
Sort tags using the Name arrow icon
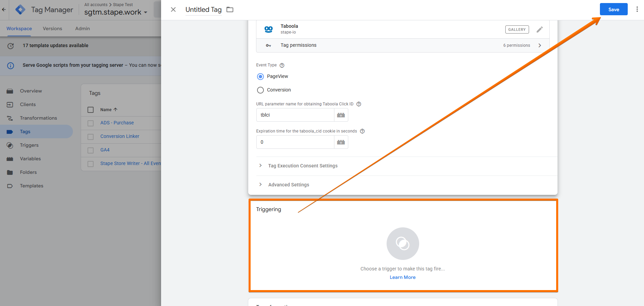(x=115, y=109)
